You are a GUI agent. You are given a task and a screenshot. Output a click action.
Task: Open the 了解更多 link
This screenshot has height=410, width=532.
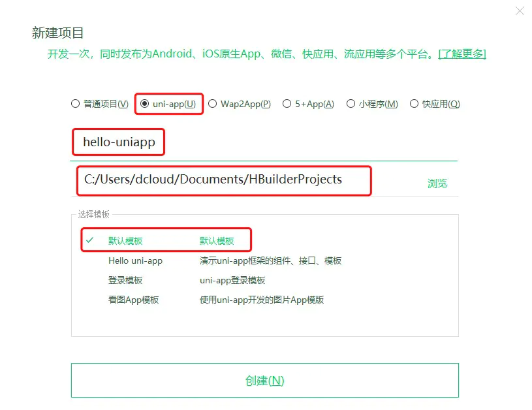(x=462, y=54)
